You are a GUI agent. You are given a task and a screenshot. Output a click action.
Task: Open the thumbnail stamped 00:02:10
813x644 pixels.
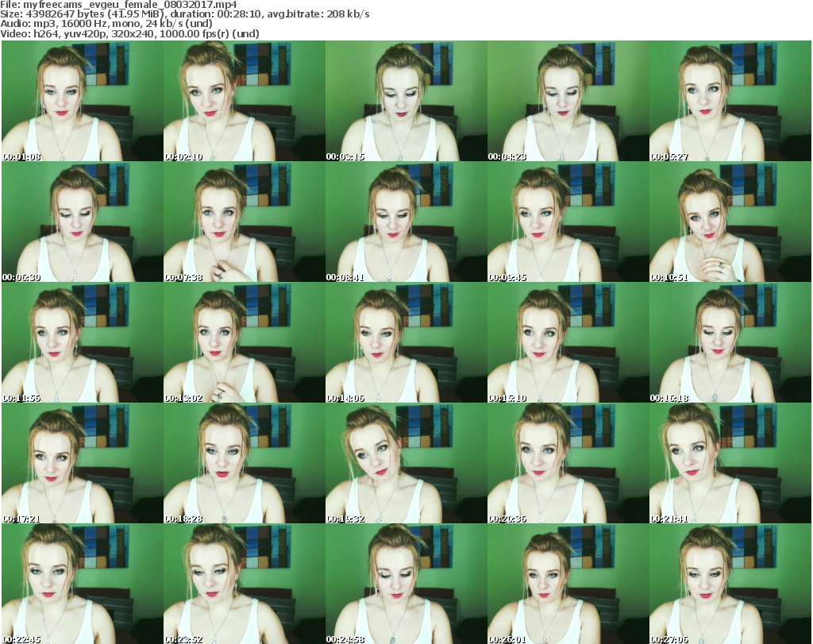tap(245, 101)
